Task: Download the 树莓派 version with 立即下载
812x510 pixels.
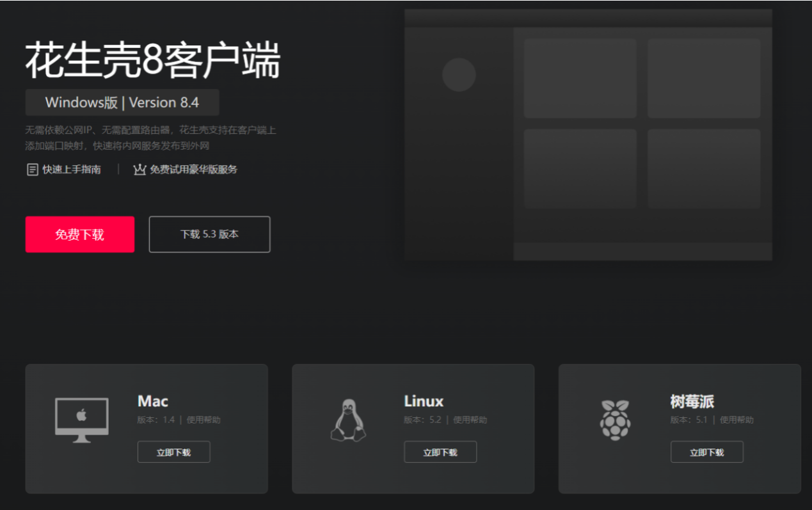Action: coord(707,452)
